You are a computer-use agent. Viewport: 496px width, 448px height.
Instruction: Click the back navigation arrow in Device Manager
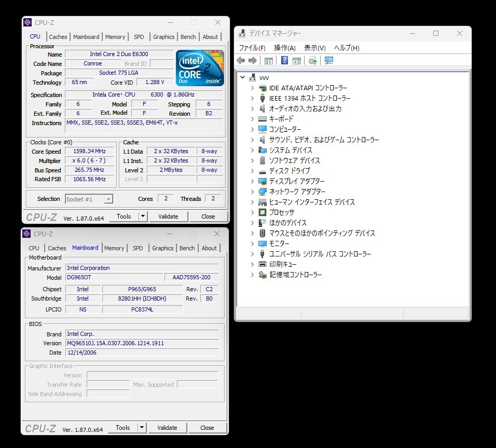pos(240,60)
